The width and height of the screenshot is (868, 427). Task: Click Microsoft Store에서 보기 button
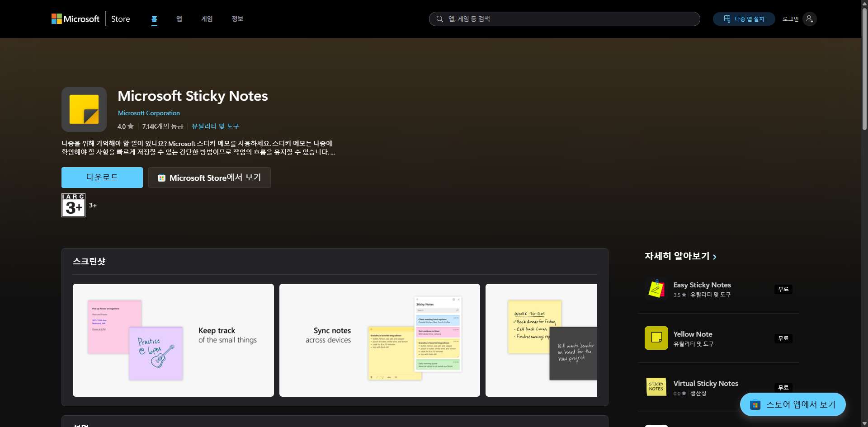click(x=209, y=178)
